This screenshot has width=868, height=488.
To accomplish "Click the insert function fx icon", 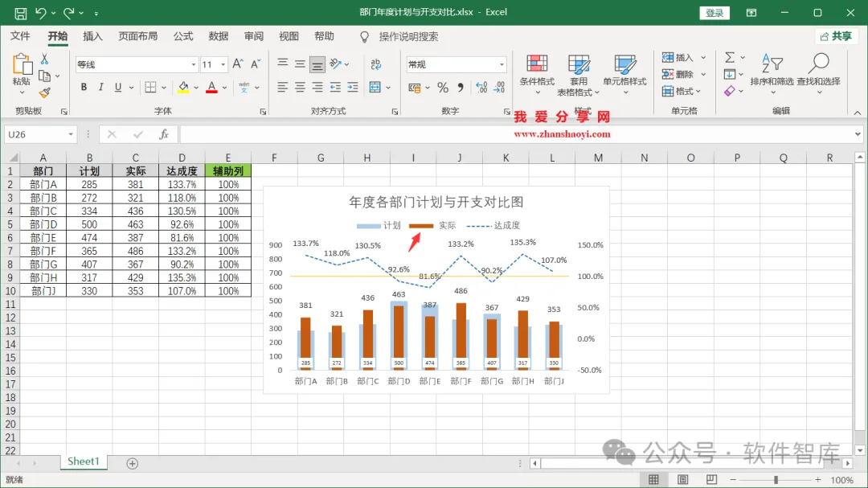I will pyautogui.click(x=163, y=134).
